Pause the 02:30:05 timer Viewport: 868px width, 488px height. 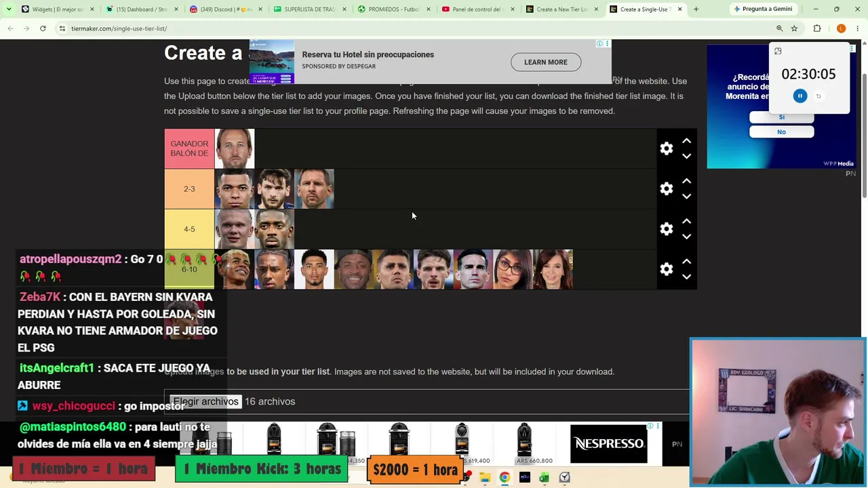pyautogui.click(x=800, y=96)
